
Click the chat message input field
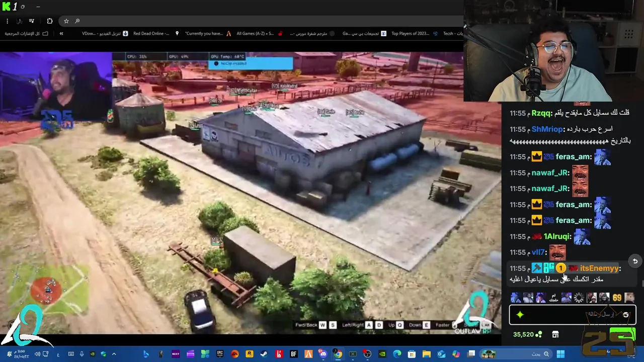[573, 315]
